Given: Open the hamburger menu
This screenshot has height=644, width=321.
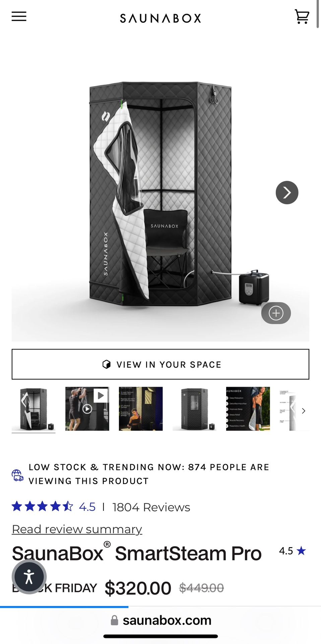Looking at the screenshot, I should point(19,16).
